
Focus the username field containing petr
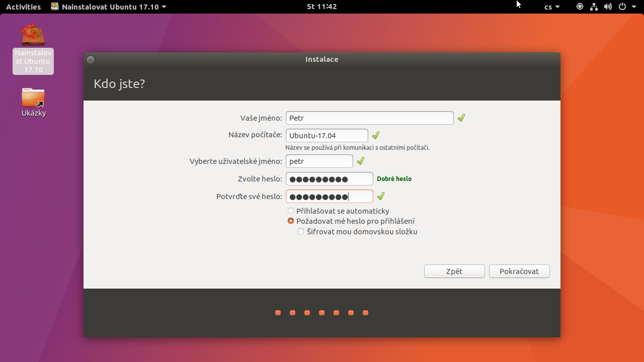tap(319, 161)
